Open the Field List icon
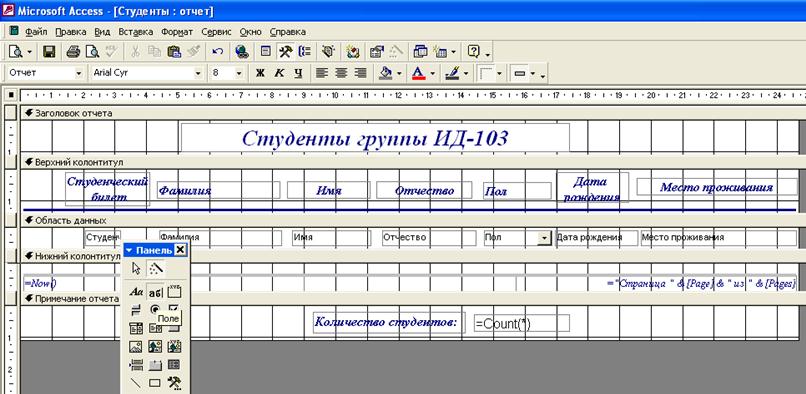The image size is (806, 394). 266,51
